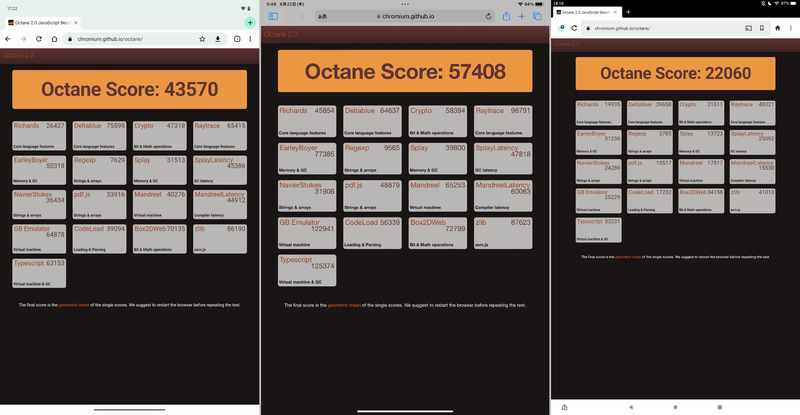
Task: Close the Octane tab in left browser
Action: point(76,22)
